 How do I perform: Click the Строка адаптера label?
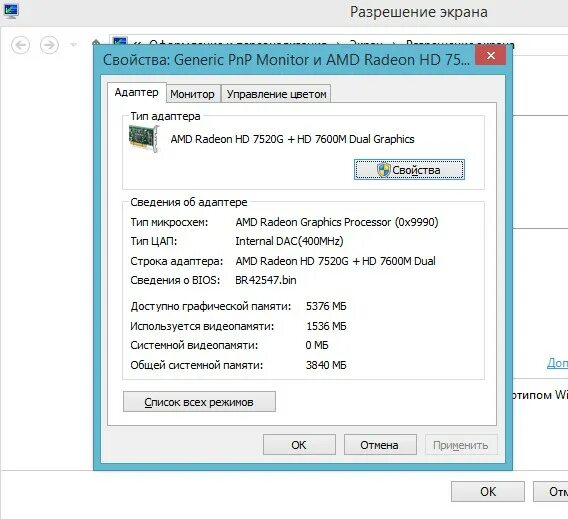coord(177,261)
